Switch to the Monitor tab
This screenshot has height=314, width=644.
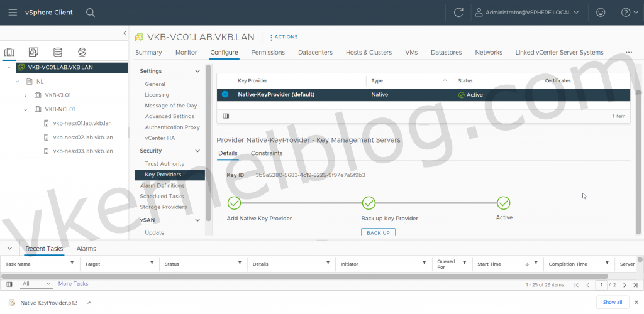(x=186, y=53)
